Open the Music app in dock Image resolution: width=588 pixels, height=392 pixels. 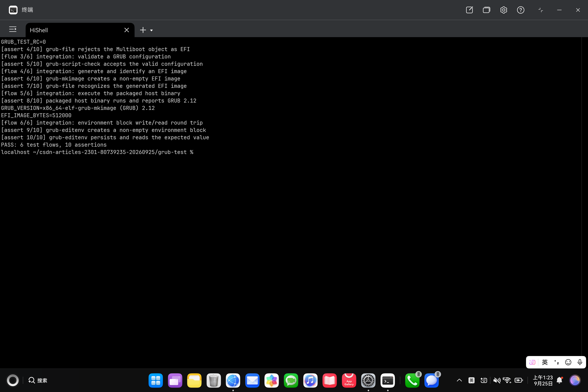(x=310, y=381)
